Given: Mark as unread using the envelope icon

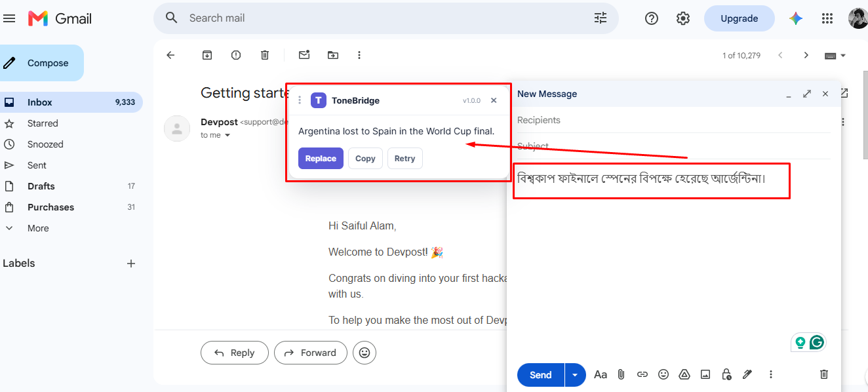Looking at the screenshot, I should coord(304,55).
